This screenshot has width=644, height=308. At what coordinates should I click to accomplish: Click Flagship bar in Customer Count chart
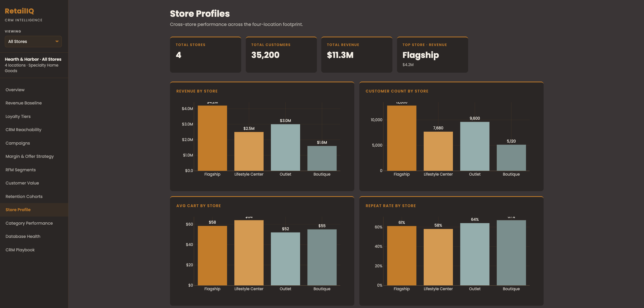[402, 138]
